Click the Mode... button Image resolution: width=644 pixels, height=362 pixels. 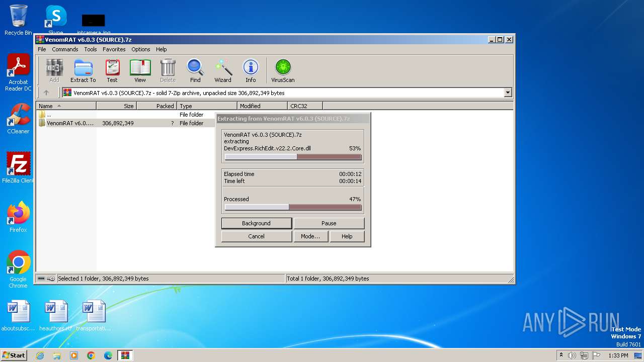(310, 236)
